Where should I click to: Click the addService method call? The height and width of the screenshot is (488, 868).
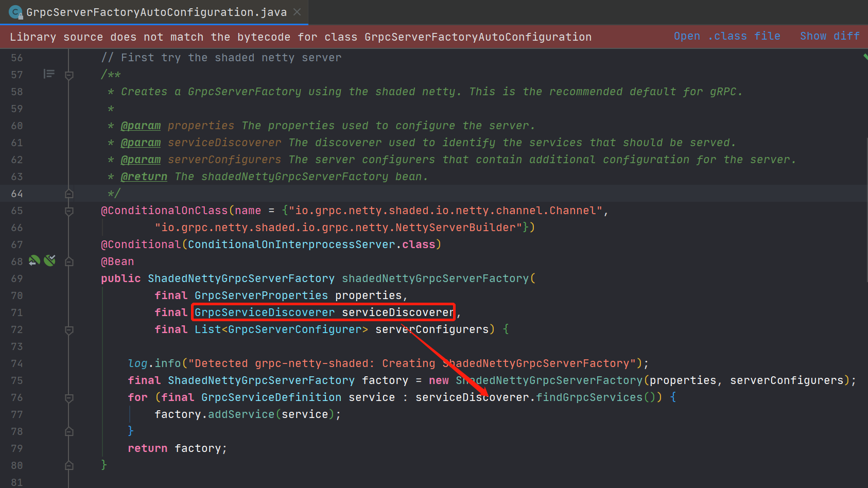pos(241,414)
